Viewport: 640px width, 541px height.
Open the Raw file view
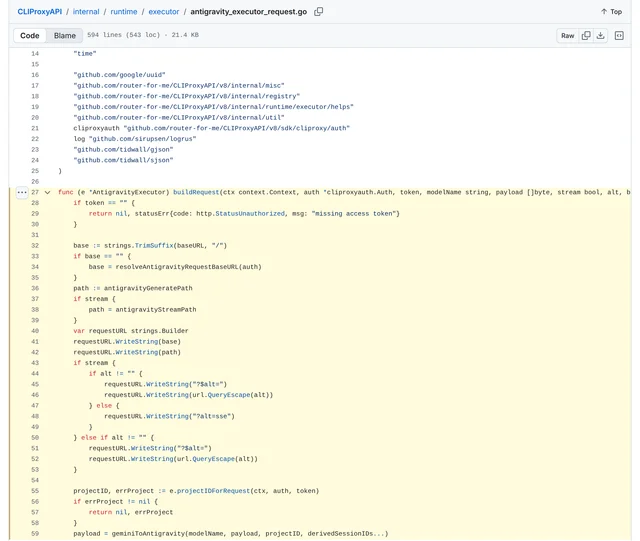[567, 36]
